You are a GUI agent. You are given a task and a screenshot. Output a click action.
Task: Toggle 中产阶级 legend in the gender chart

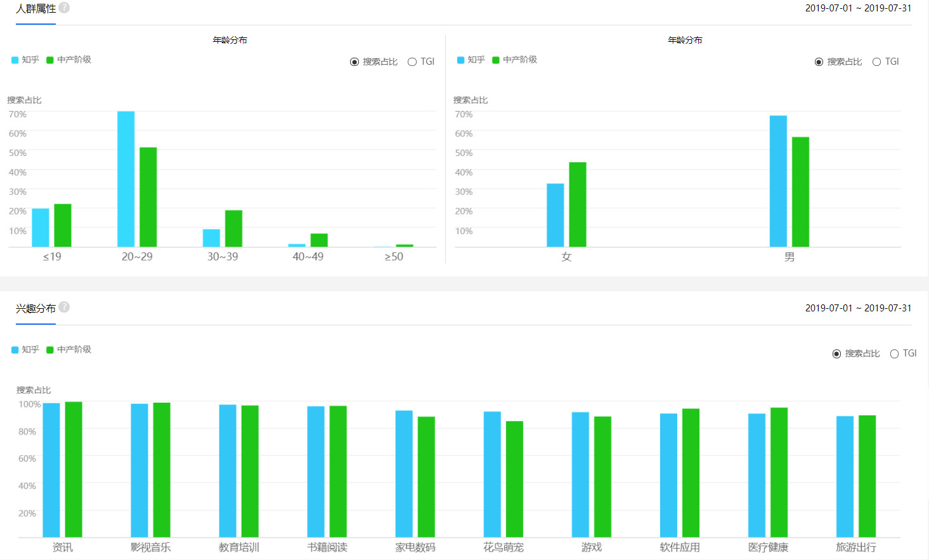(514, 60)
